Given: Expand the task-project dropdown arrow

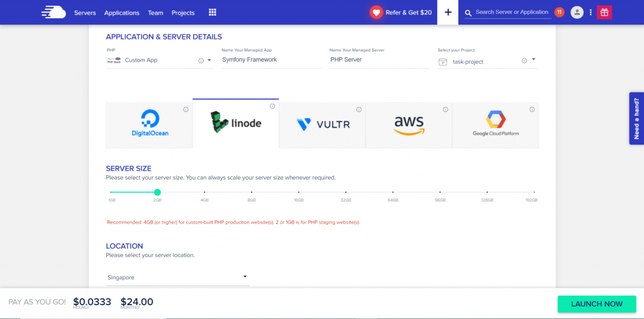Looking at the screenshot, I should [533, 60].
